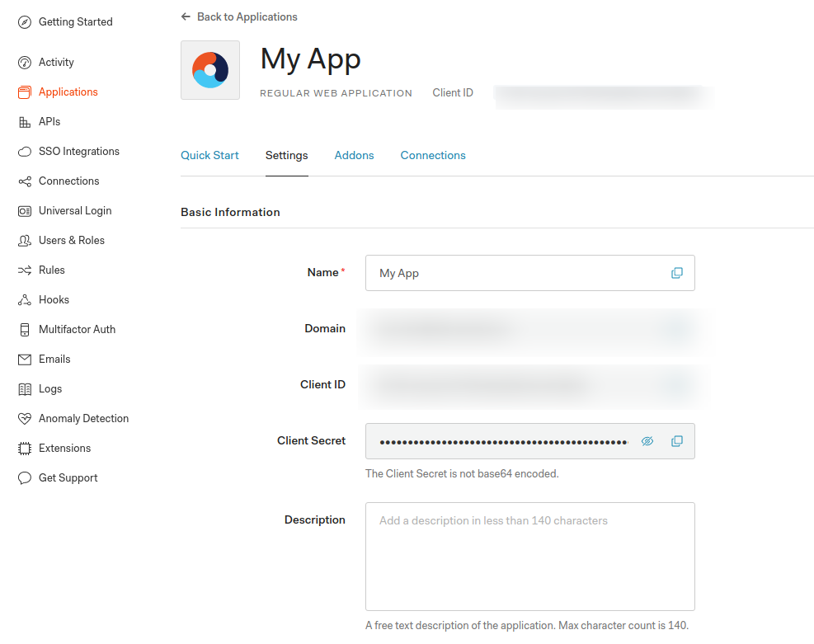Image resolution: width=814 pixels, height=644 pixels.
Task: Open the Addons tab
Action: coord(354,155)
